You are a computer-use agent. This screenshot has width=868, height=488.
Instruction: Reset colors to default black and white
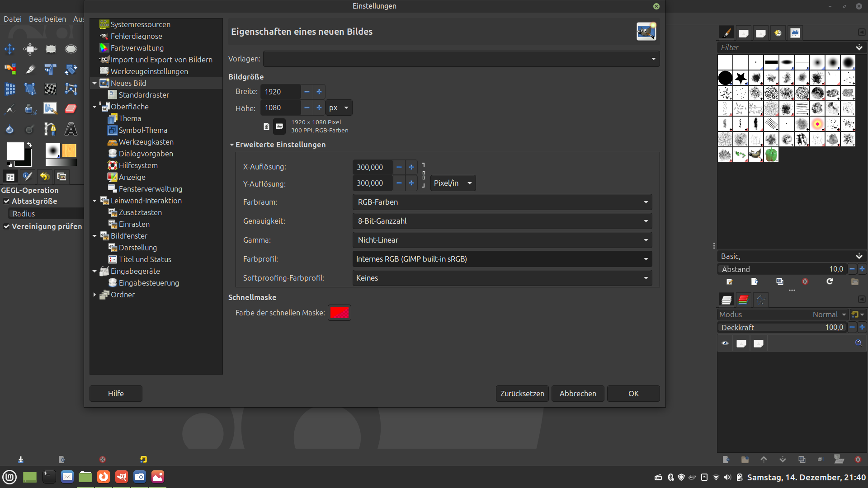tap(9, 164)
